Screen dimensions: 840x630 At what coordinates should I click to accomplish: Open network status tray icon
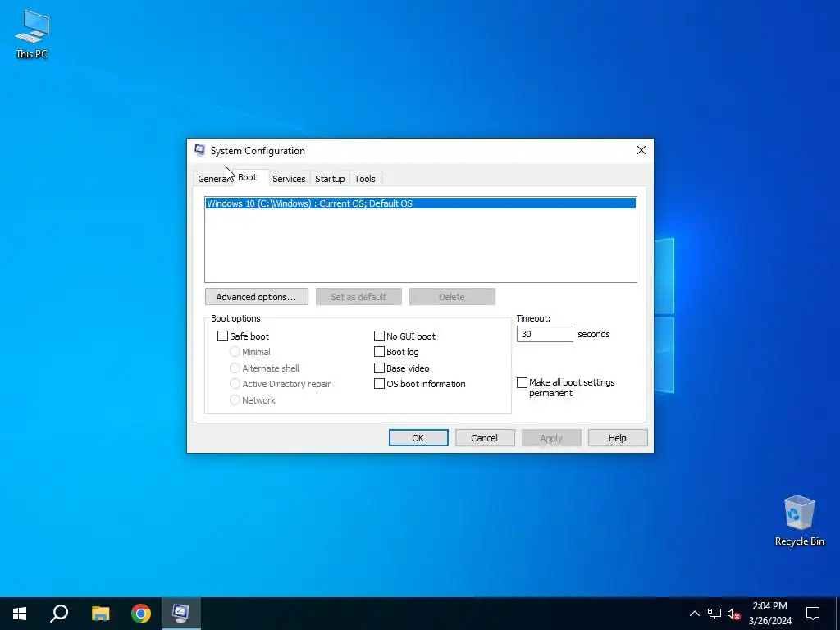tap(714, 614)
